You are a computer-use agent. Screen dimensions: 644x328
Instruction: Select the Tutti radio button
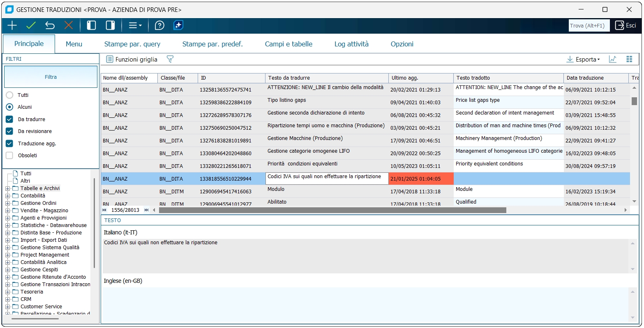click(9, 95)
